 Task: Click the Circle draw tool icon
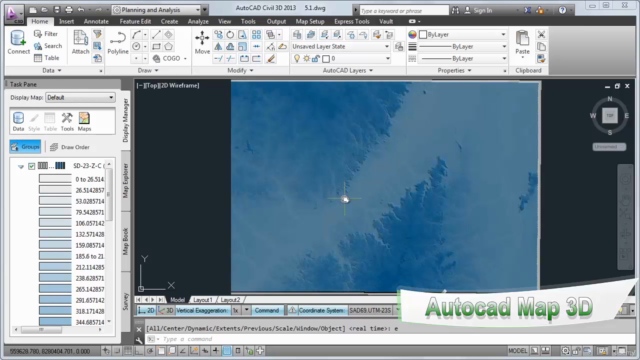[136, 47]
